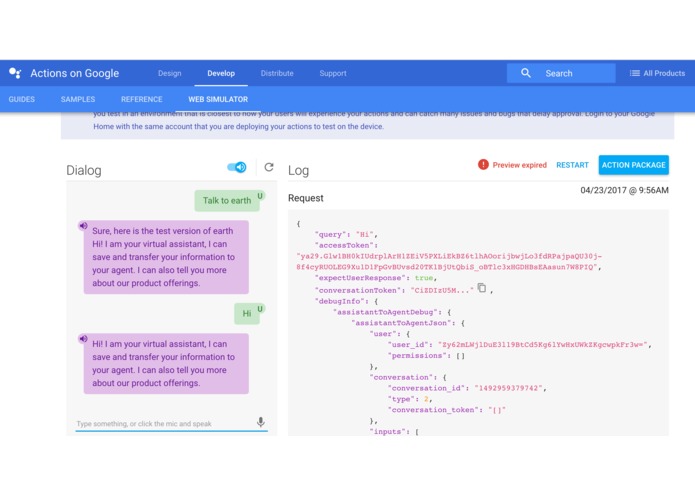Image resolution: width=695 pixels, height=494 pixels.
Task: Click the "conversationToken" key
Action: [359, 290]
